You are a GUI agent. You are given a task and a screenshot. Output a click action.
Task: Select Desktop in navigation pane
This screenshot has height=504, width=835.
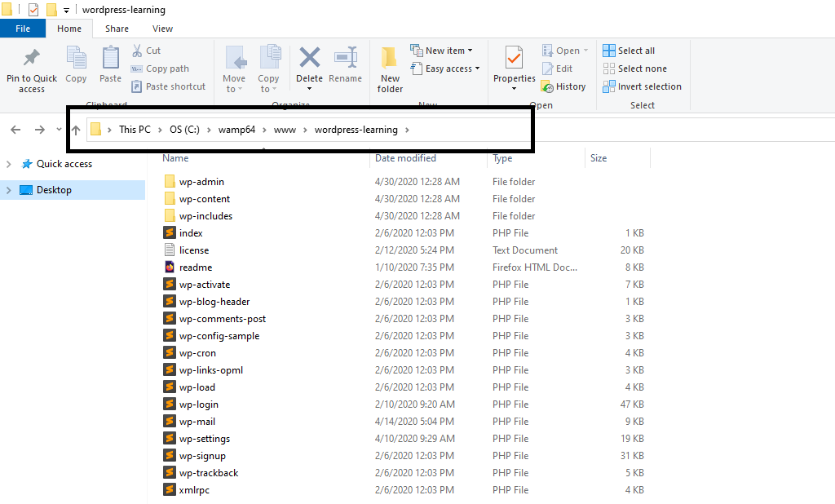[54, 190]
